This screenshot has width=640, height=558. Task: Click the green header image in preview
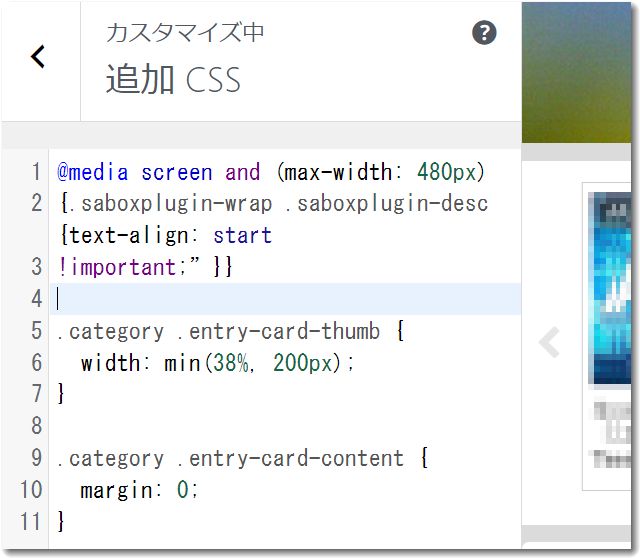580,70
